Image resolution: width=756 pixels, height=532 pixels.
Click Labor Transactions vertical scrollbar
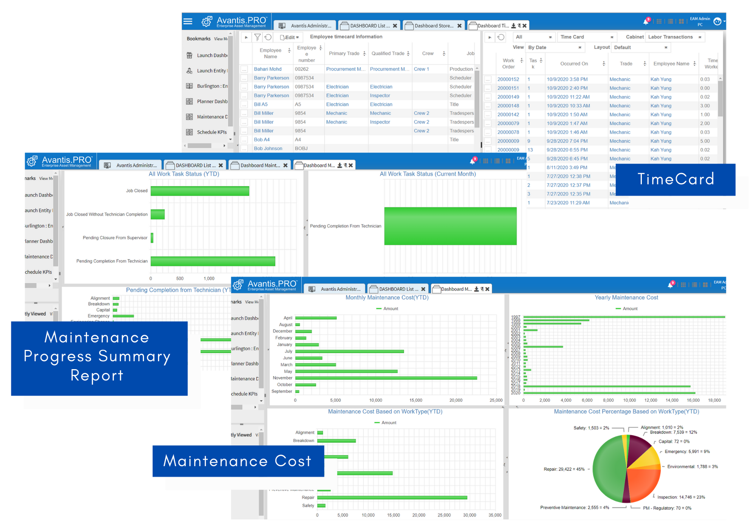(x=720, y=99)
